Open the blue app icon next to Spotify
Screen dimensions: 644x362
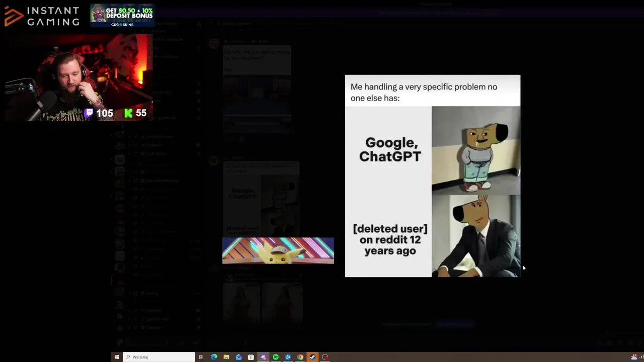click(288, 357)
